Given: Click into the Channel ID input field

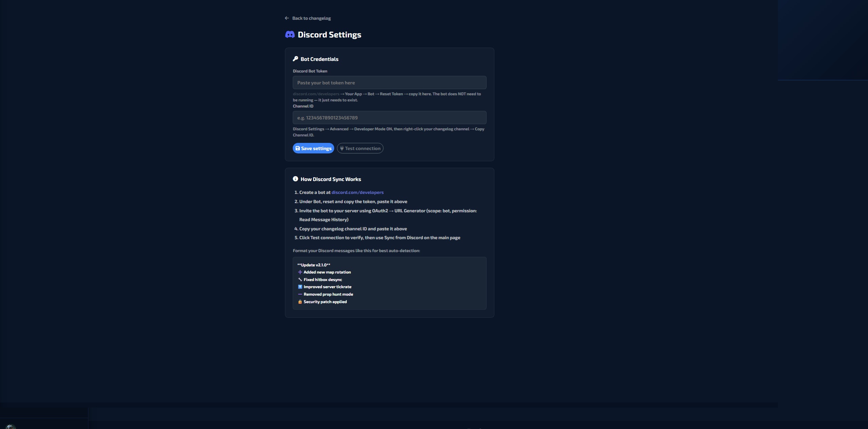Looking at the screenshot, I should (389, 118).
